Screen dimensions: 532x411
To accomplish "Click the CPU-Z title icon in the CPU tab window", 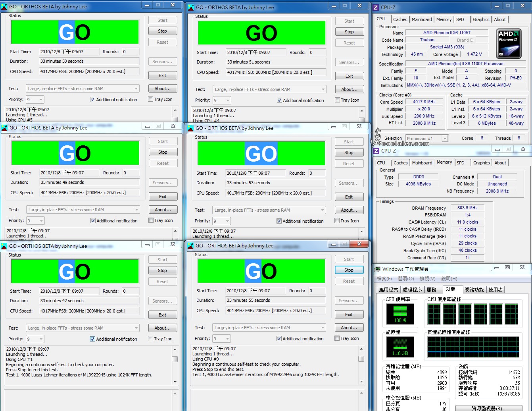I will (x=376, y=7).
